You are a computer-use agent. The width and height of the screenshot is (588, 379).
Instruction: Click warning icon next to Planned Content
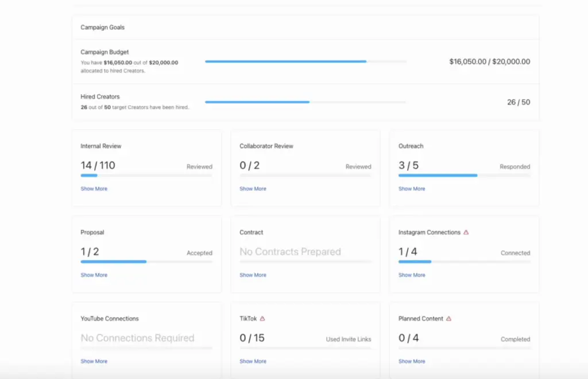(449, 319)
